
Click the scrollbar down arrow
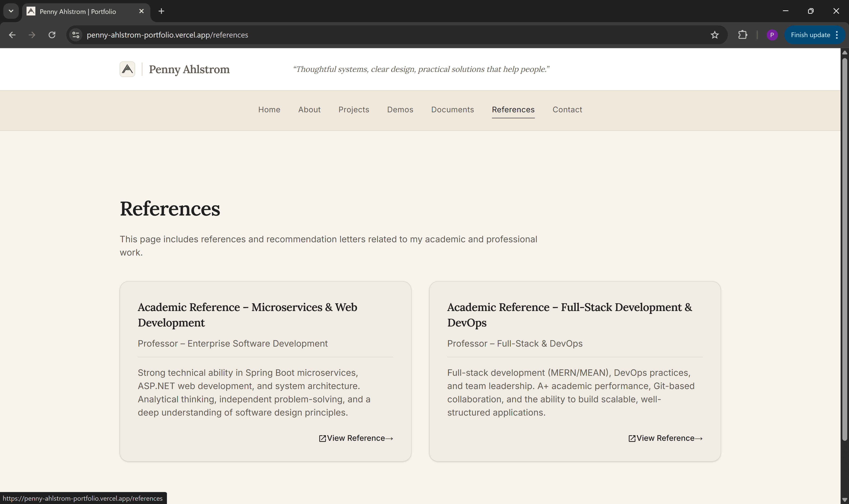point(845,500)
